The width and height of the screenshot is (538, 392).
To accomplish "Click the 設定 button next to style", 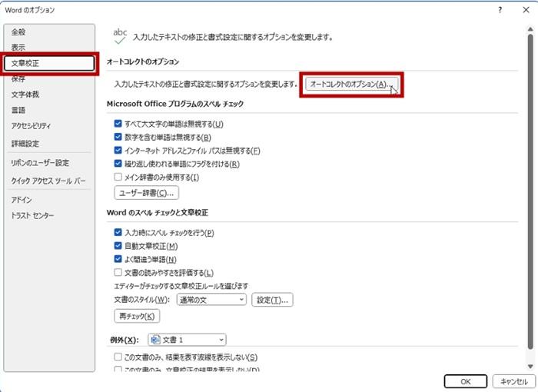I will [272, 300].
